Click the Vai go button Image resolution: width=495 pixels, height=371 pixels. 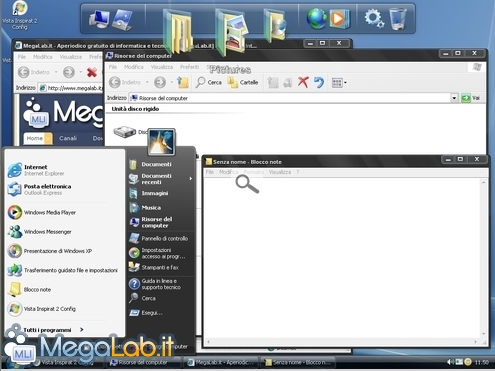click(x=471, y=98)
